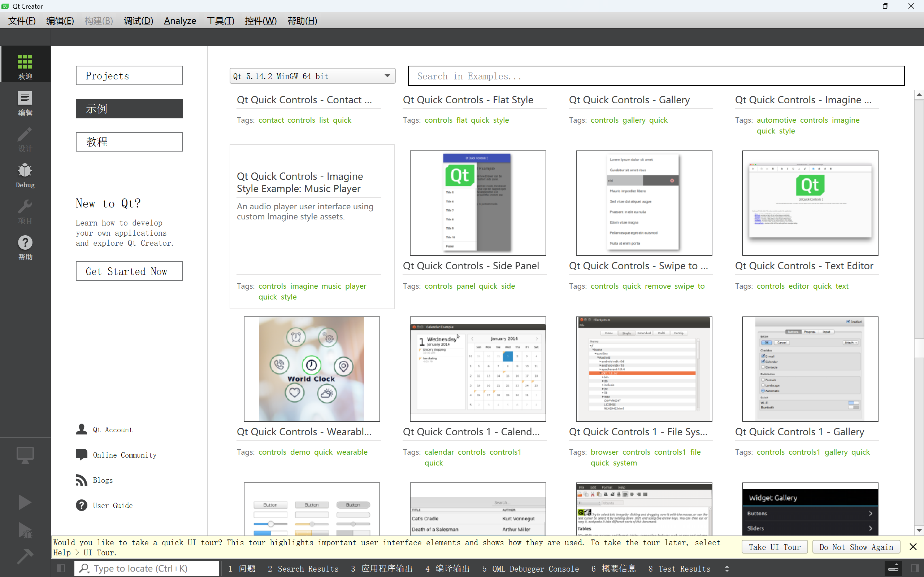924x577 pixels.
Task: Expand the Qt 5.14.2 MinGW kit dropdown
Action: click(387, 75)
